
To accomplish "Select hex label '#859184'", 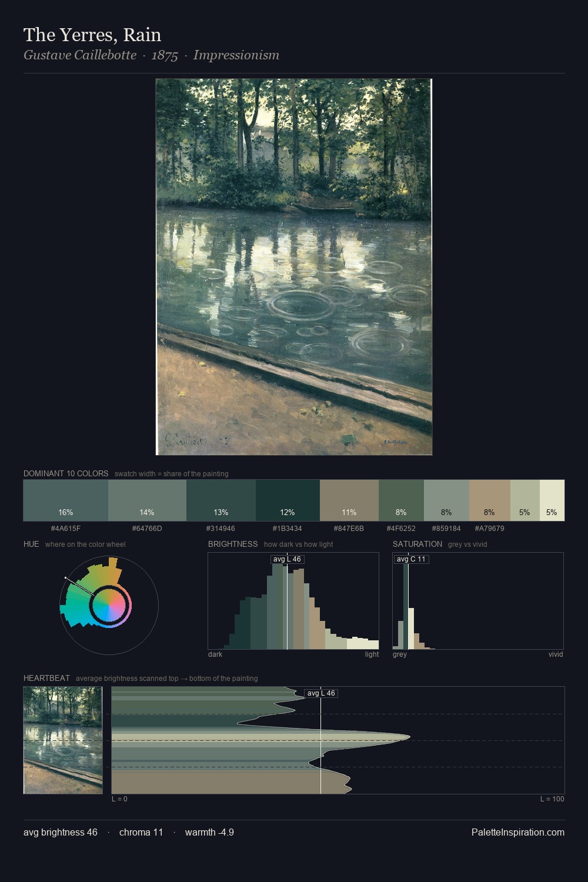I will 446,529.
